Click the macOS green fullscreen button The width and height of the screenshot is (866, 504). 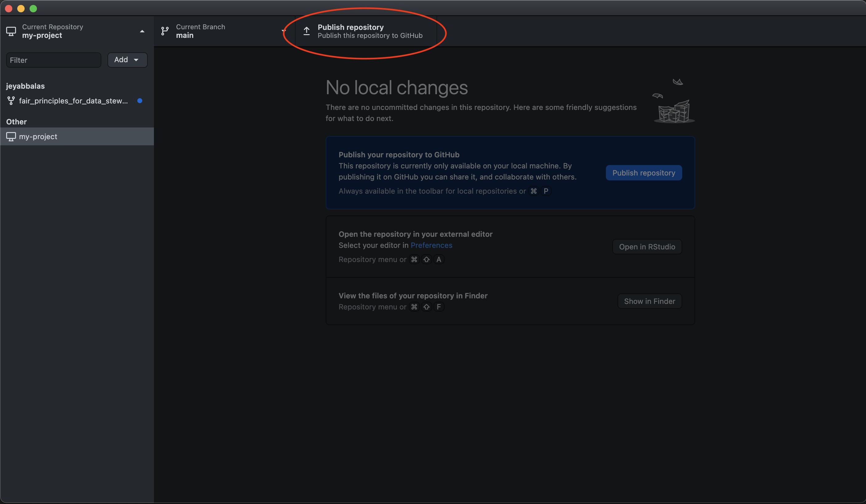(33, 9)
